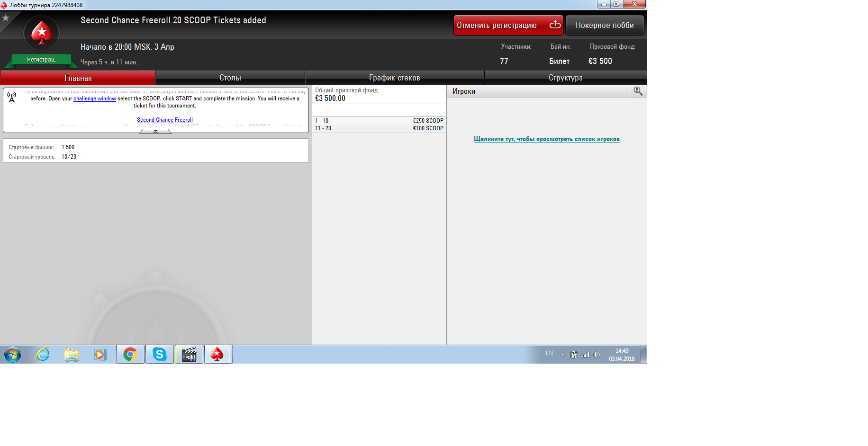This screenshot has width=868, height=446.
Task: Click the PokerStars spade logo
Action: click(x=42, y=33)
